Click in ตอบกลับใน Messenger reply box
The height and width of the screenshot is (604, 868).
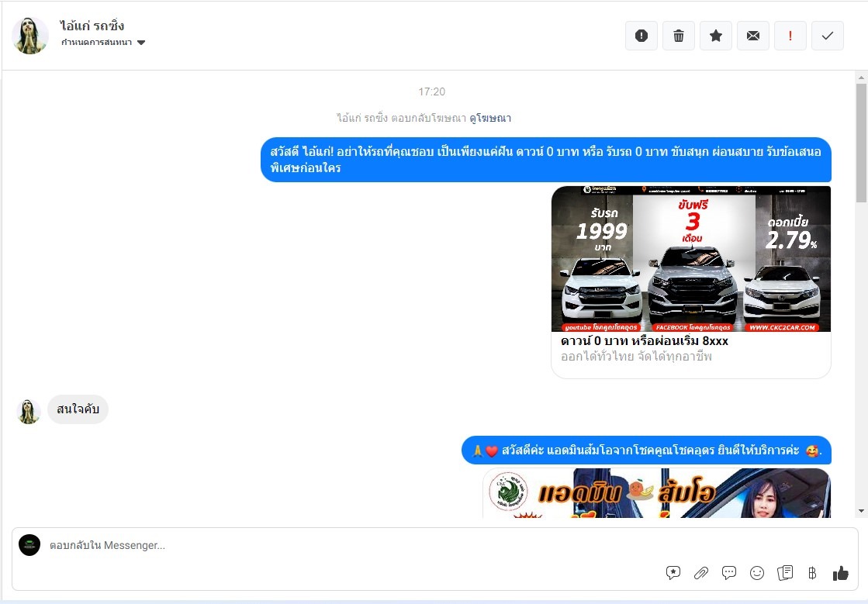click(349, 546)
